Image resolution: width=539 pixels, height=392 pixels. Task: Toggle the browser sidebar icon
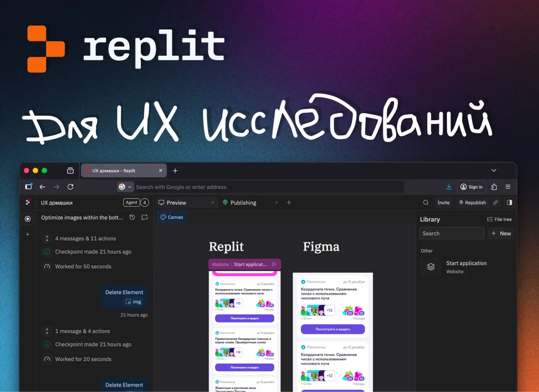click(29, 187)
